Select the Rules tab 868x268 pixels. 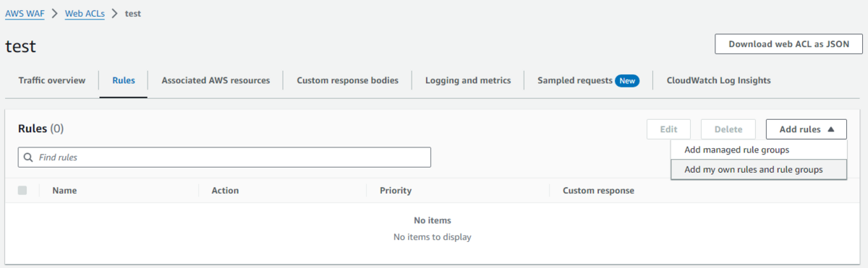[124, 80]
